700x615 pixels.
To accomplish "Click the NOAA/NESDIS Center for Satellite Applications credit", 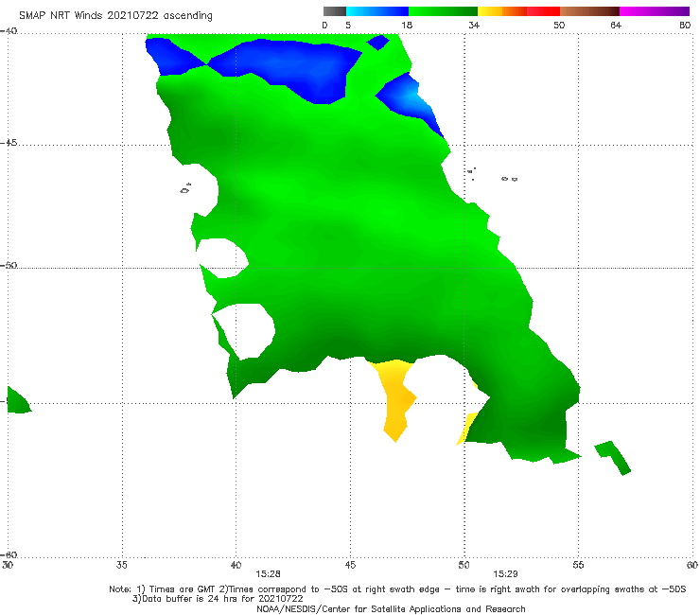I will pos(391,609).
